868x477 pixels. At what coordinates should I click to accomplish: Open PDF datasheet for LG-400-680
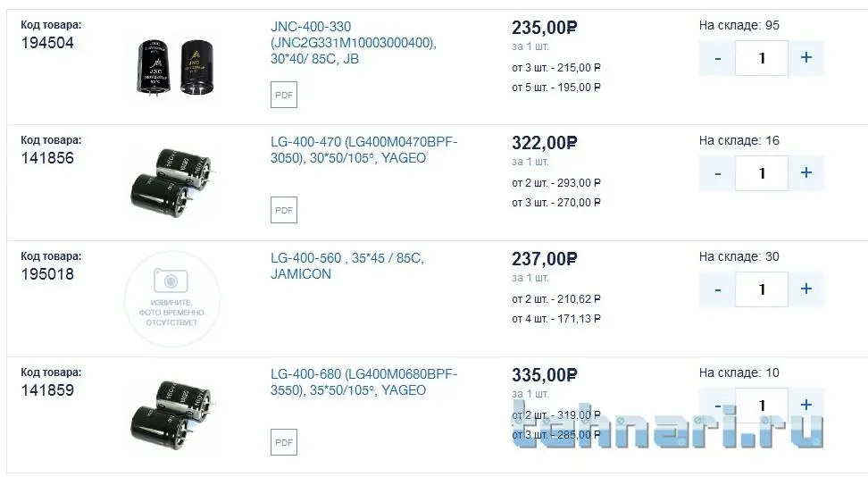(284, 442)
